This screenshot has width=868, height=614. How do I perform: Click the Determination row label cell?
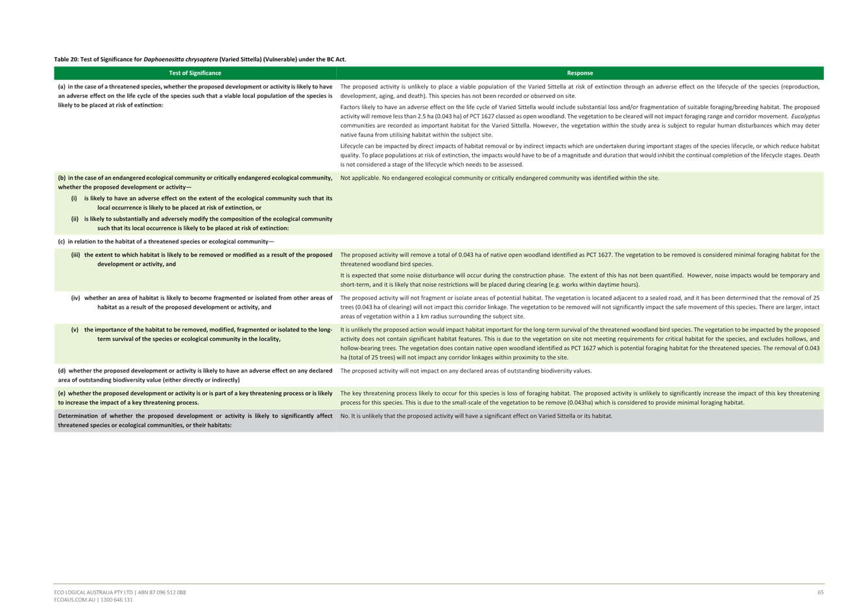click(x=195, y=421)
